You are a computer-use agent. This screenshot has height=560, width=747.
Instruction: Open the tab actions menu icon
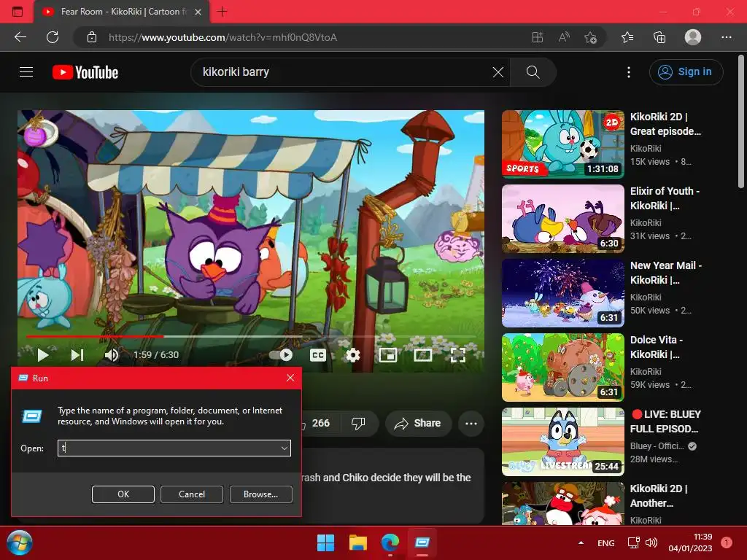pos(18,12)
